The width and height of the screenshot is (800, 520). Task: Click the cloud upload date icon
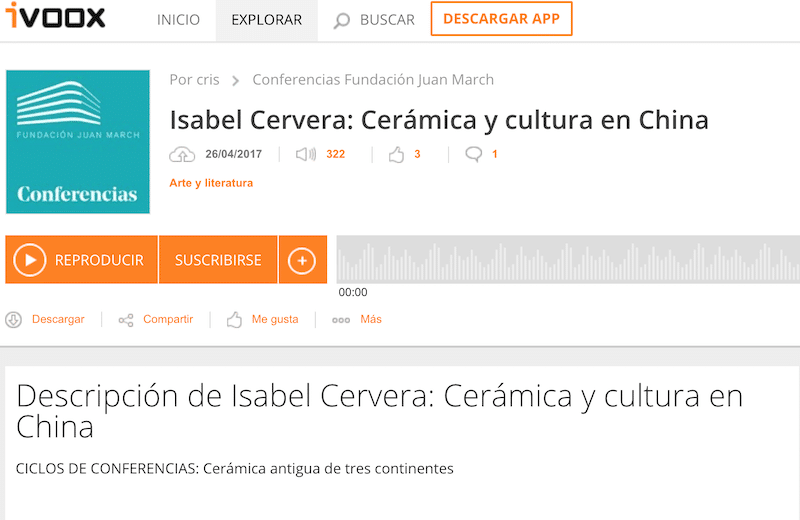[182, 154]
